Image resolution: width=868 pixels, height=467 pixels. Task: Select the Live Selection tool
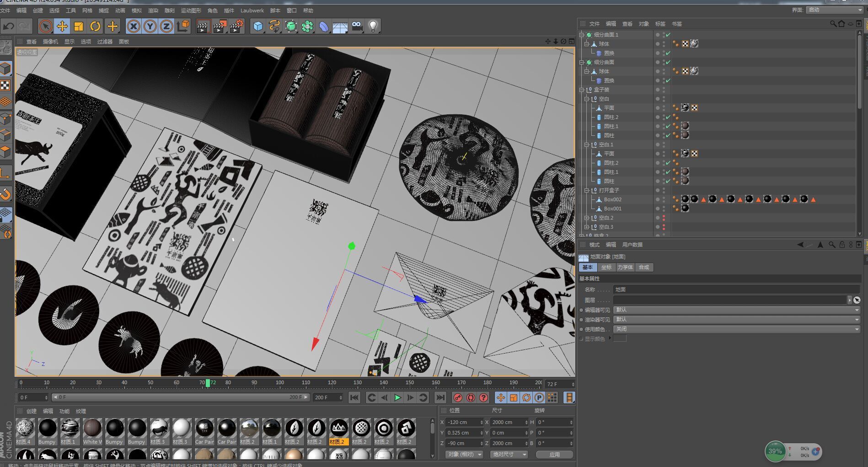point(45,26)
